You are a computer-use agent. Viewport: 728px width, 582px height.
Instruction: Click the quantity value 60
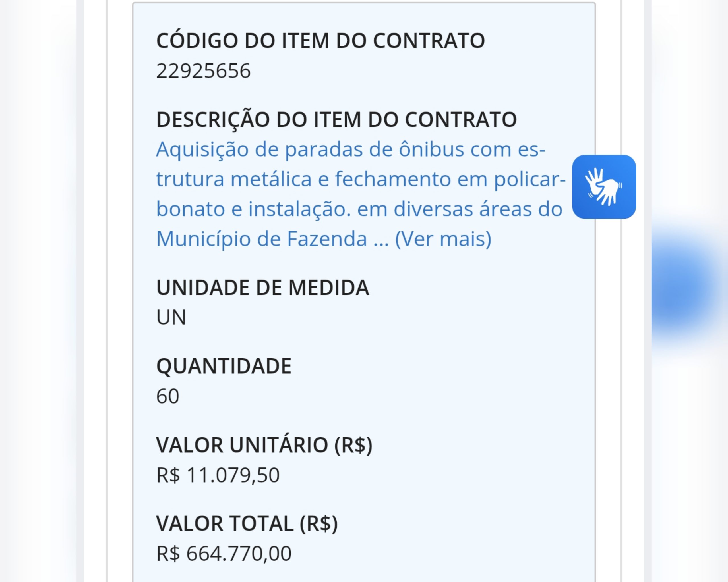pyautogui.click(x=167, y=396)
